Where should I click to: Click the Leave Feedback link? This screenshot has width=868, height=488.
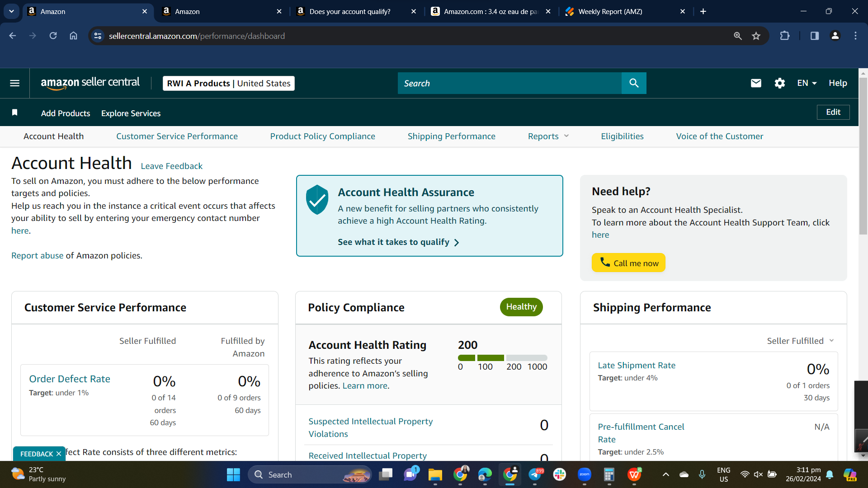coord(171,166)
